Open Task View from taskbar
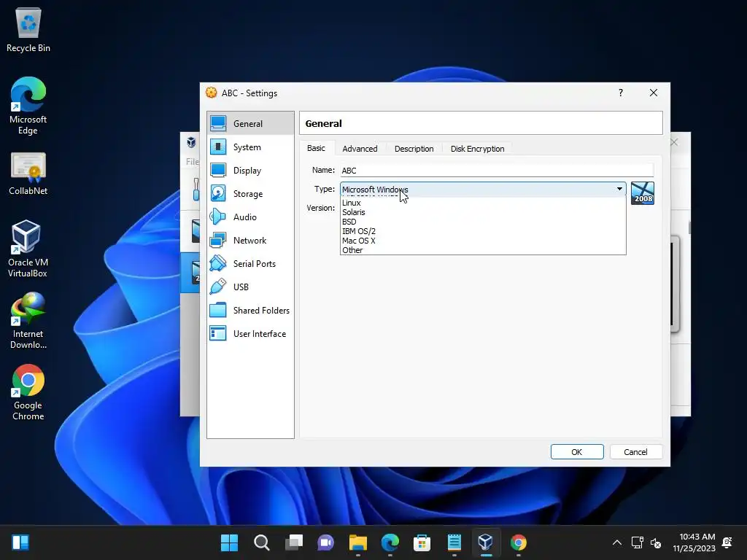The image size is (747, 560). click(x=294, y=542)
